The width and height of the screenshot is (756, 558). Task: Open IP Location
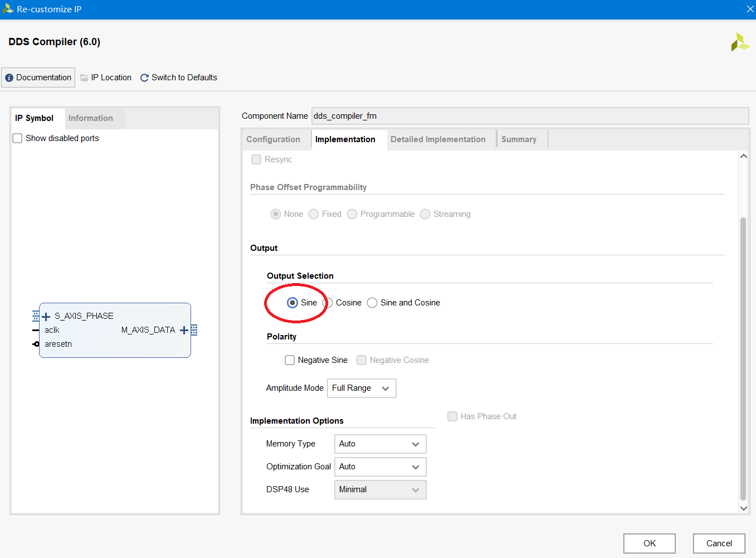tap(106, 77)
